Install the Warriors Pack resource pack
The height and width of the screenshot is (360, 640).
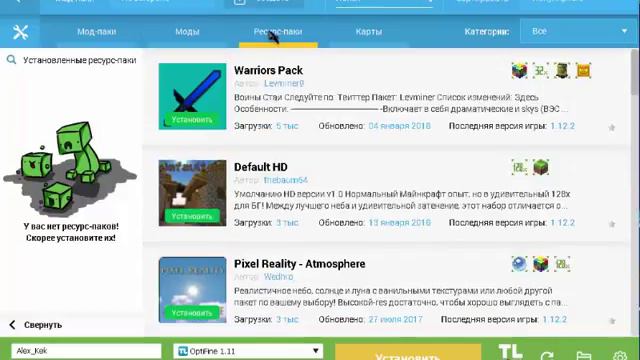pyautogui.click(x=192, y=120)
